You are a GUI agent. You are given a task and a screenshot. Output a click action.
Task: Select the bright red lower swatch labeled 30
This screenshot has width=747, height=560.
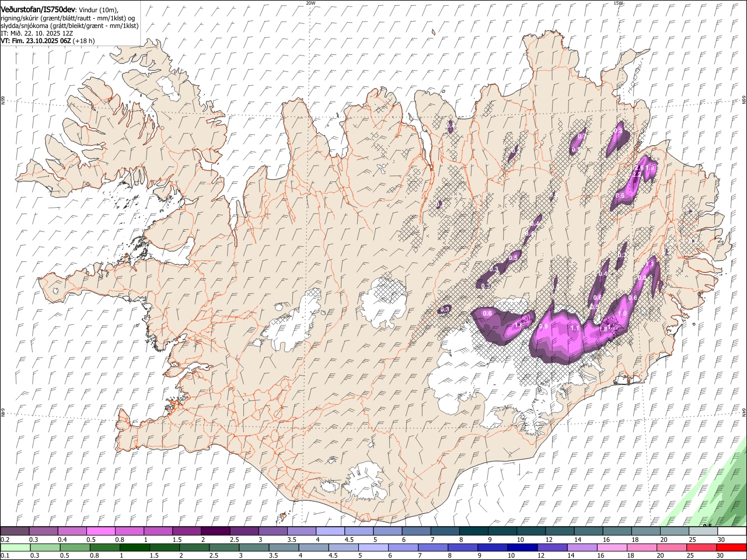pos(732,547)
